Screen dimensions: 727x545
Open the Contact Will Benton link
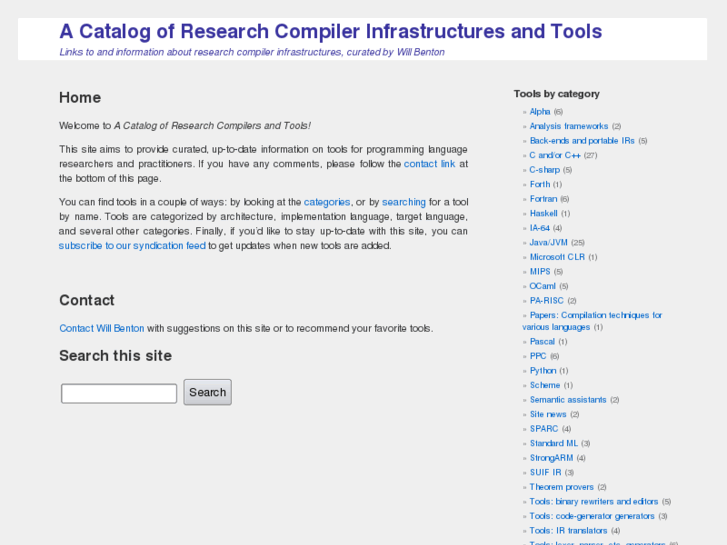pos(102,328)
